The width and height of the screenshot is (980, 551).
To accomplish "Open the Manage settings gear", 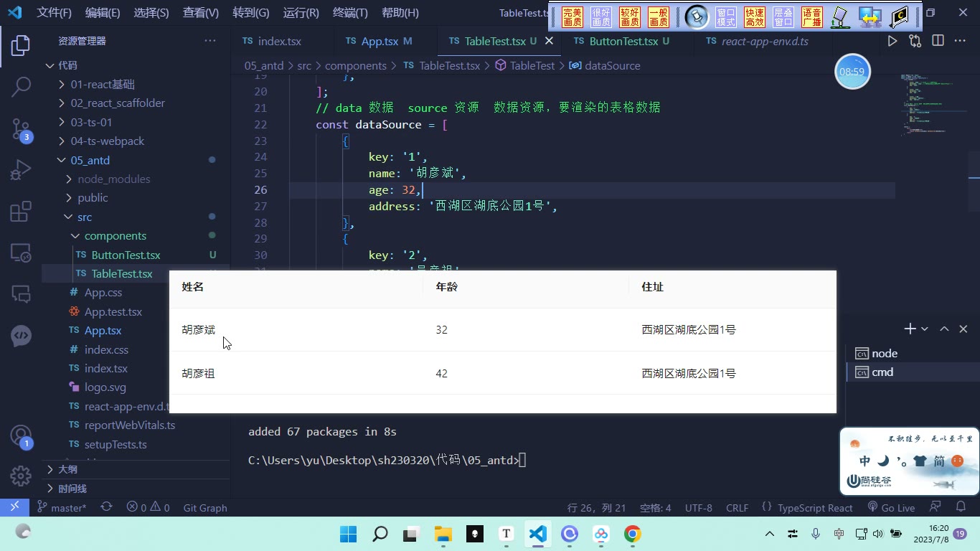I will pos(21,476).
